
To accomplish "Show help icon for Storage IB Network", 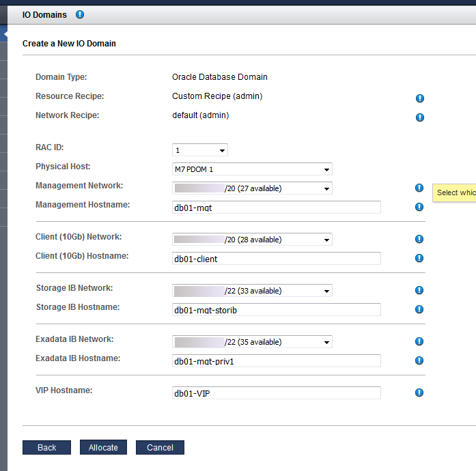I will tap(419, 290).
